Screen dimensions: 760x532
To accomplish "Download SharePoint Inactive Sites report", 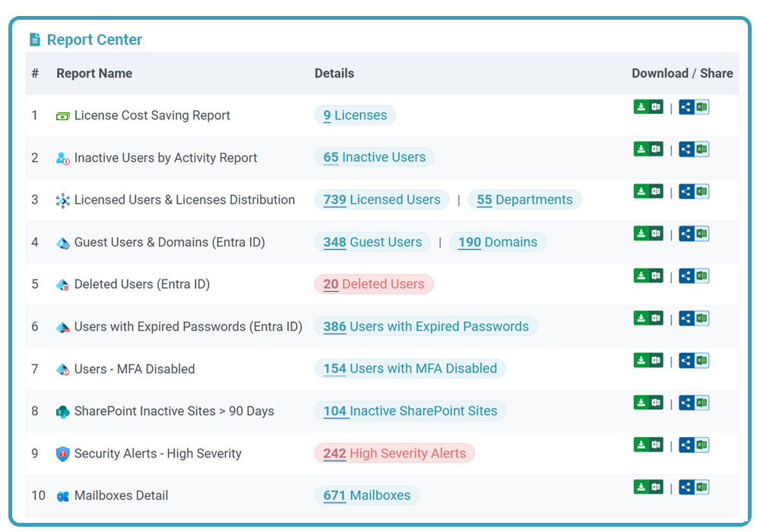I will coord(648,403).
